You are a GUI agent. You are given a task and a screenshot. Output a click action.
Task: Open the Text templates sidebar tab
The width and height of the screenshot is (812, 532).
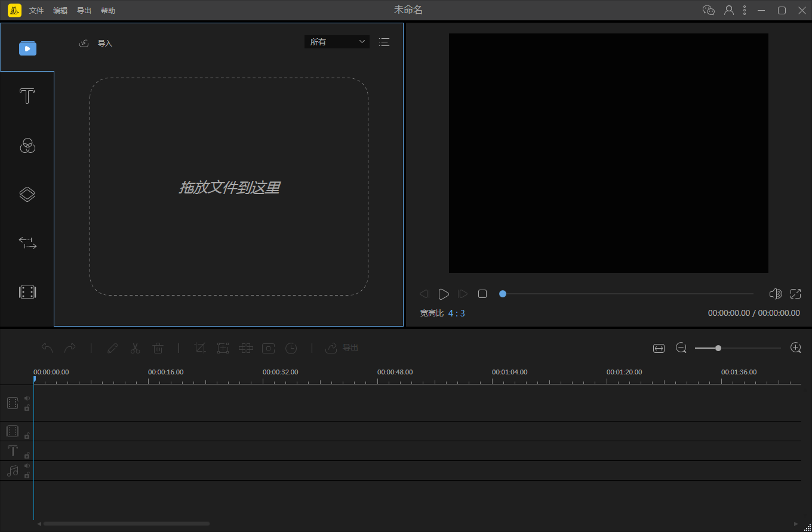pyautogui.click(x=27, y=96)
